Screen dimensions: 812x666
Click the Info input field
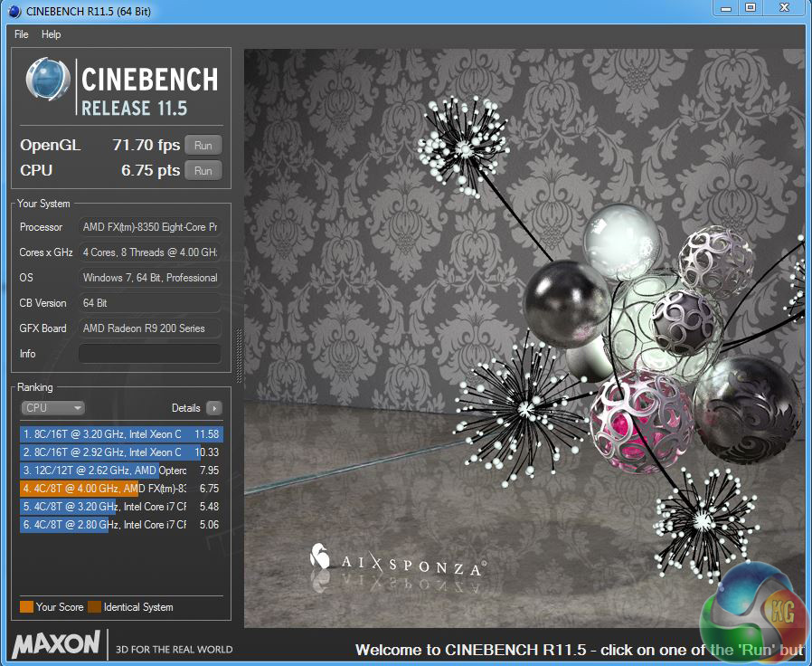click(150, 354)
